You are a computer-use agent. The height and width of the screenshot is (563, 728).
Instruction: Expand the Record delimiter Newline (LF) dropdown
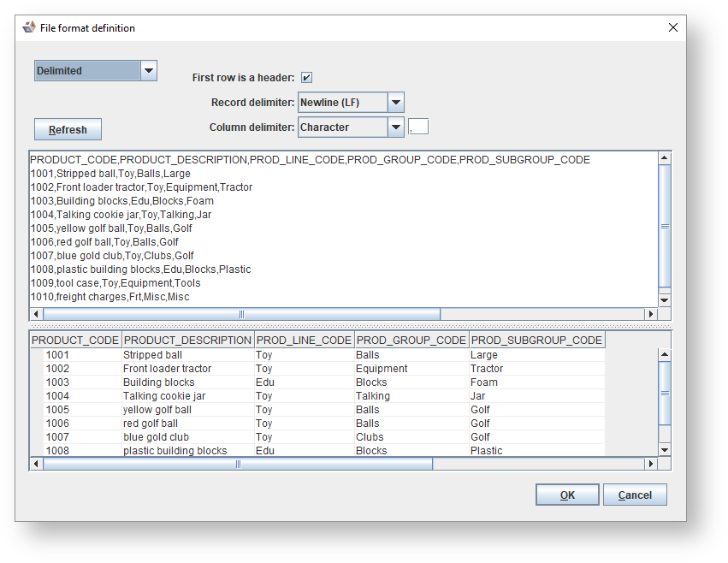(x=395, y=103)
